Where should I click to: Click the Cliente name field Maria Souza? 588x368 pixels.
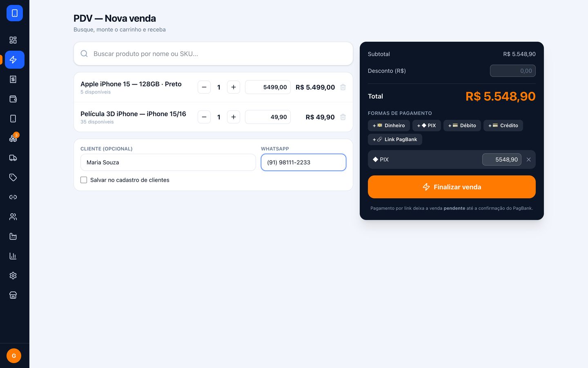click(x=168, y=162)
